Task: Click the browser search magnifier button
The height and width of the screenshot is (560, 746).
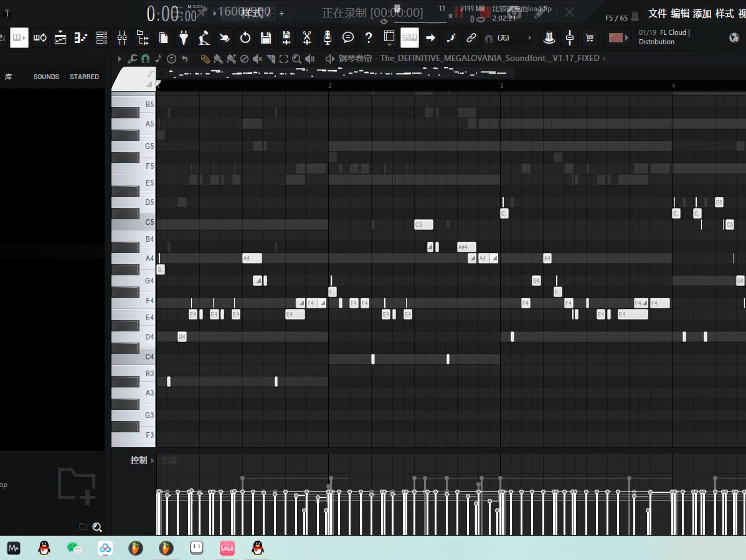Action: coord(97,527)
